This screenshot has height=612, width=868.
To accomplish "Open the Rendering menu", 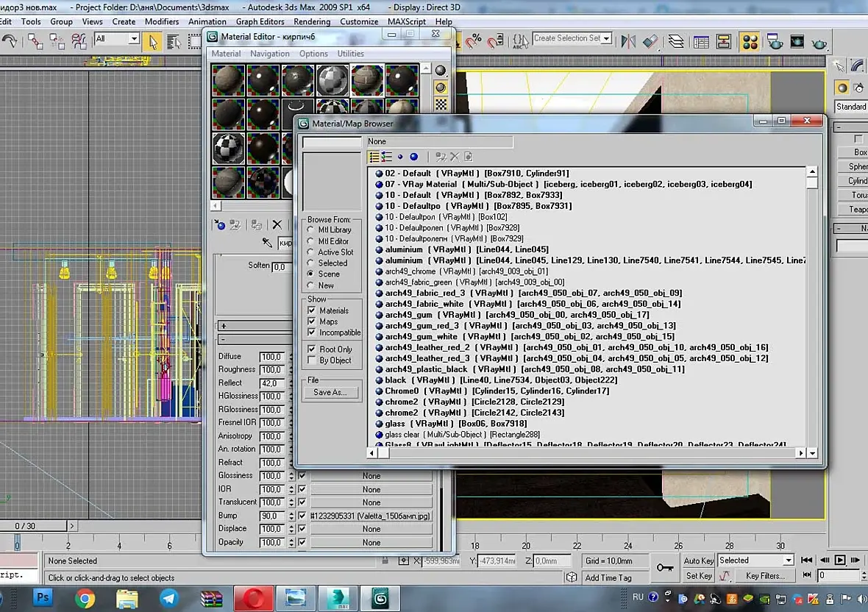I will pos(312,21).
